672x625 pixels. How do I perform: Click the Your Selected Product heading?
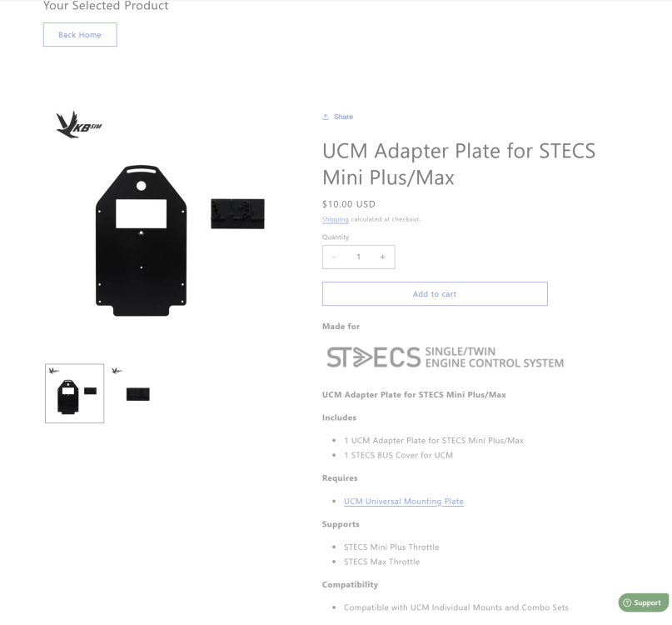tap(106, 6)
